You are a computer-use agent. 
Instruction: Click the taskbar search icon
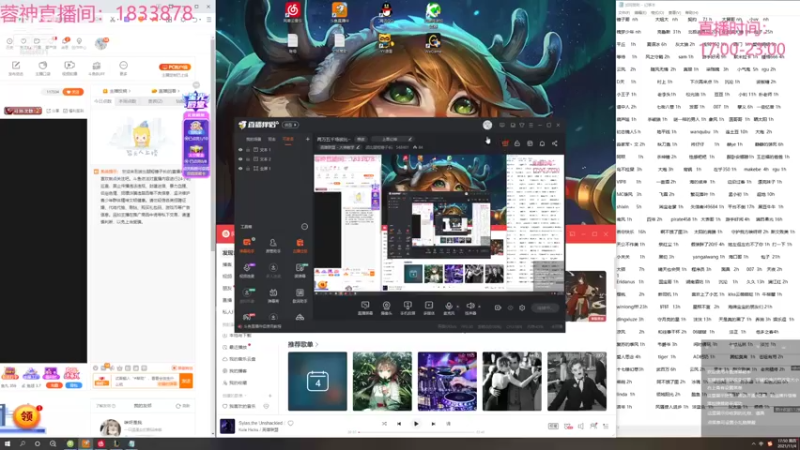pos(22,444)
